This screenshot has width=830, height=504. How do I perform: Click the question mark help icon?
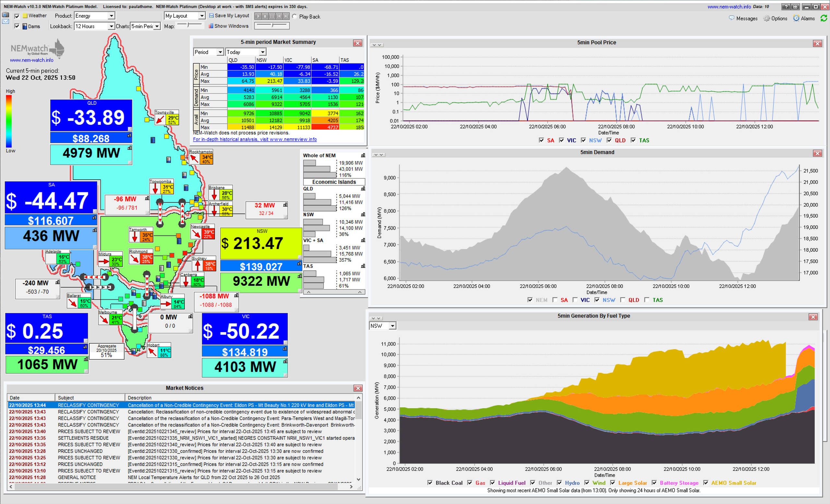(x=786, y=7)
